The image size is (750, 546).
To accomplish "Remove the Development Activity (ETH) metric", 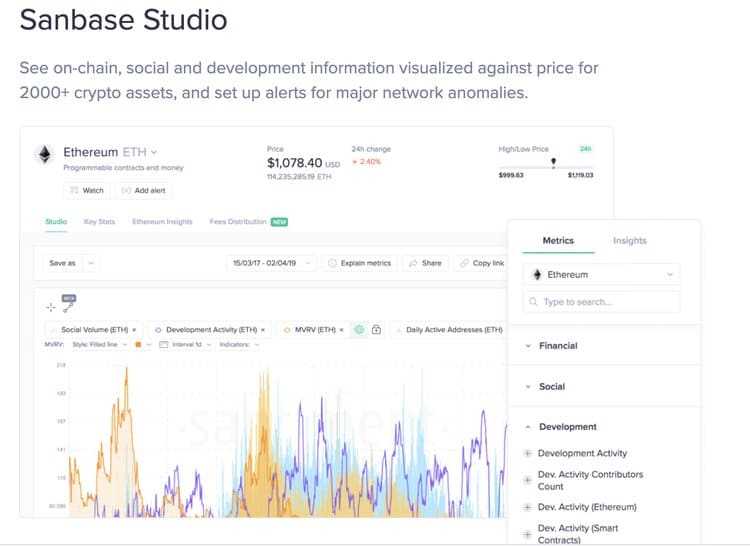I will pos(263,329).
